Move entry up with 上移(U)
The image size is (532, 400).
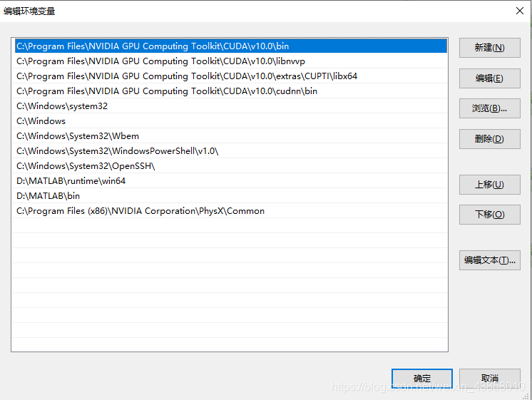[490, 185]
